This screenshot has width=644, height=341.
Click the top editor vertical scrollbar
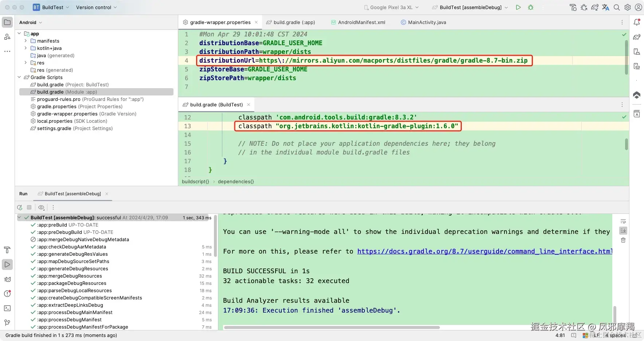[627, 57]
